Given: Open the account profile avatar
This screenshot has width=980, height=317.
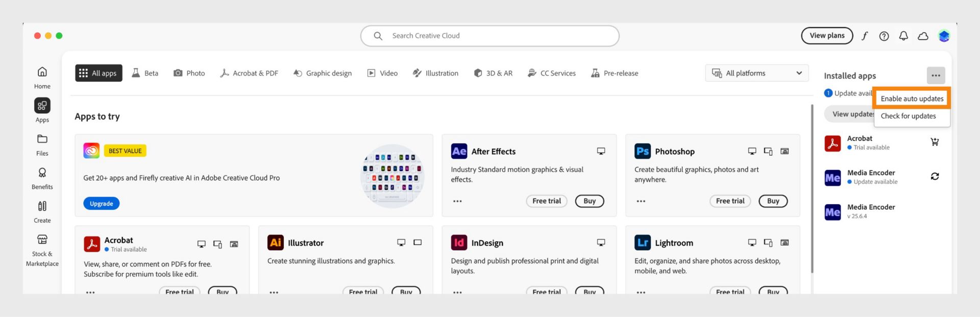Looking at the screenshot, I should click(x=944, y=36).
